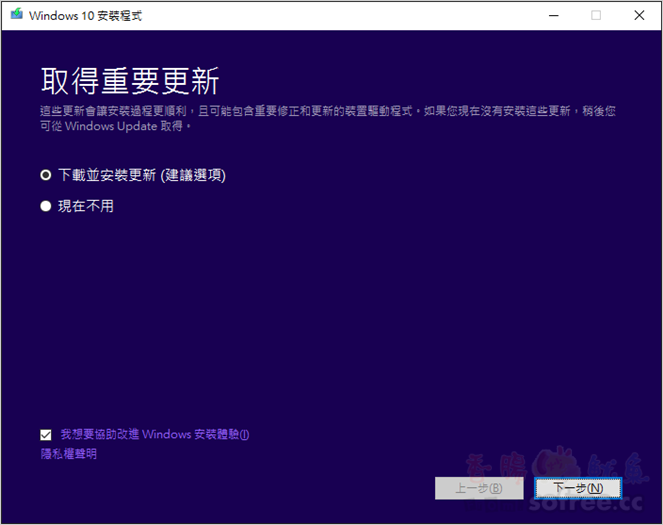
Task: Click the 我想要協助改進 Windows 安裝體驗 link text
Action: click(x=154, y=435)
